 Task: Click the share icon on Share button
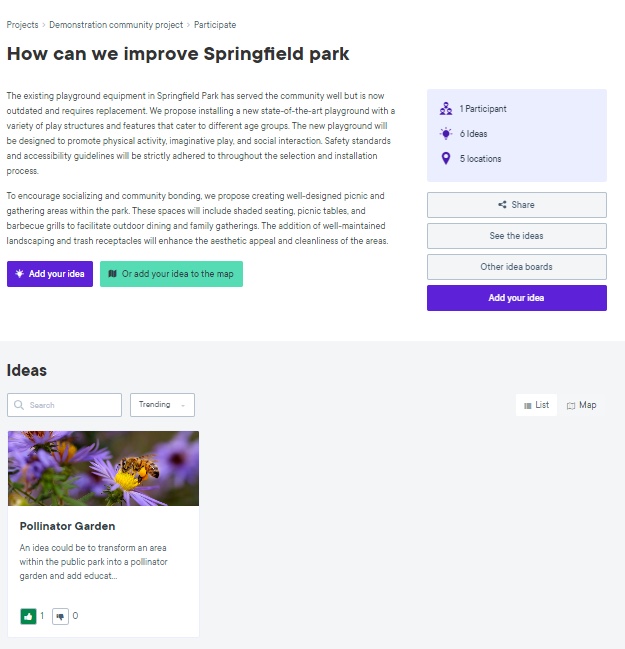pyautogui.click(x=502, y=205)
